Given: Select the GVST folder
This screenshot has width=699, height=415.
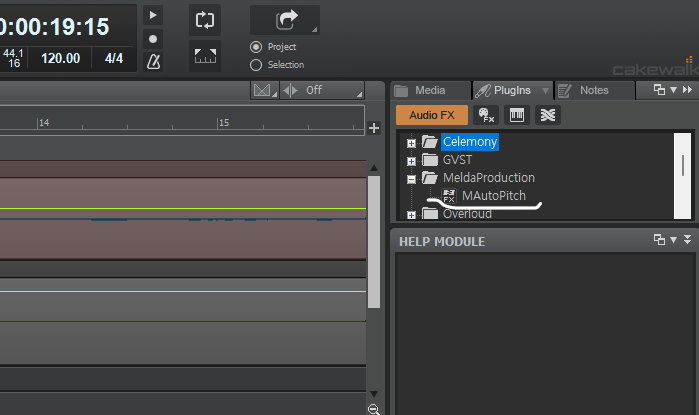Looking at the screenshot, I should point(457,160).
